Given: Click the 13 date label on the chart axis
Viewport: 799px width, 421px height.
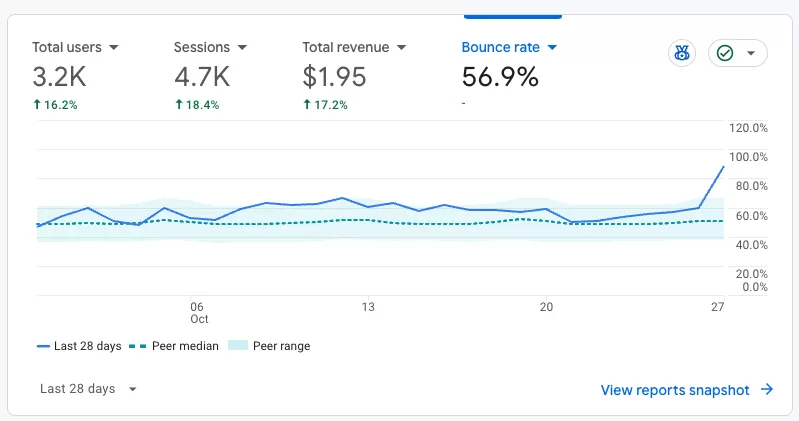Looking at the screenshot, I should [x=368, y=307].
